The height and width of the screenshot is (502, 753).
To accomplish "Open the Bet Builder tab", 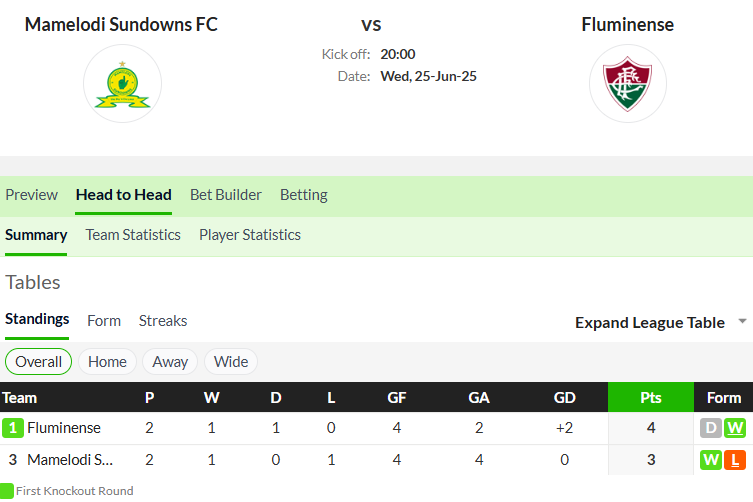I will [x=226, y=195].
